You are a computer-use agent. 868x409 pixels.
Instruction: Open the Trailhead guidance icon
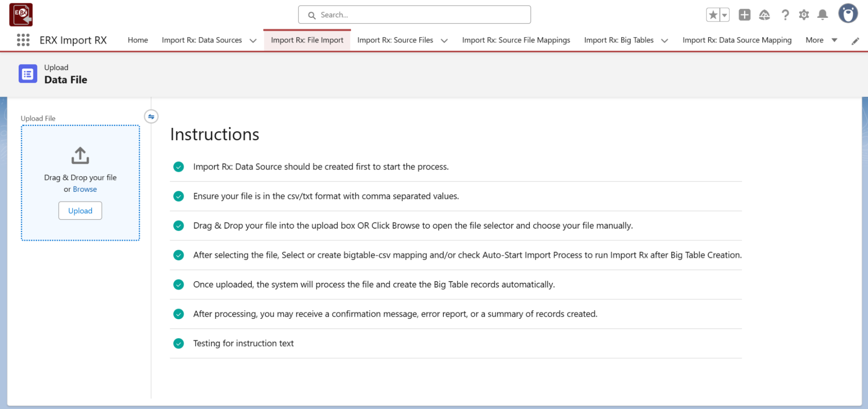click(x=764, y=15)
